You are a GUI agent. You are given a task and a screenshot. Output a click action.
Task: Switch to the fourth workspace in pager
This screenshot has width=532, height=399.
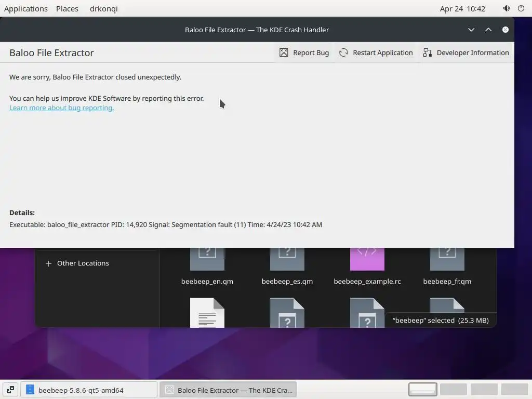click(515, 390)
